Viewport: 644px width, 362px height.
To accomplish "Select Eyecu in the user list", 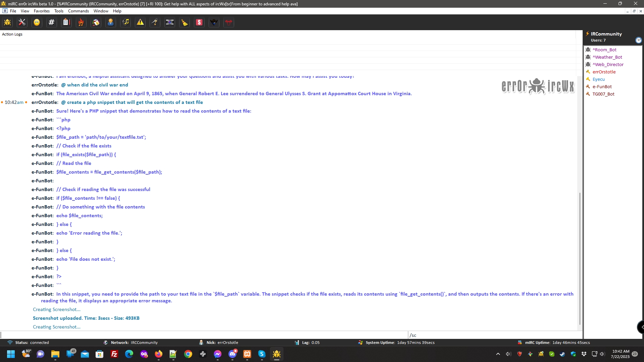I will (x=598, y=79).
